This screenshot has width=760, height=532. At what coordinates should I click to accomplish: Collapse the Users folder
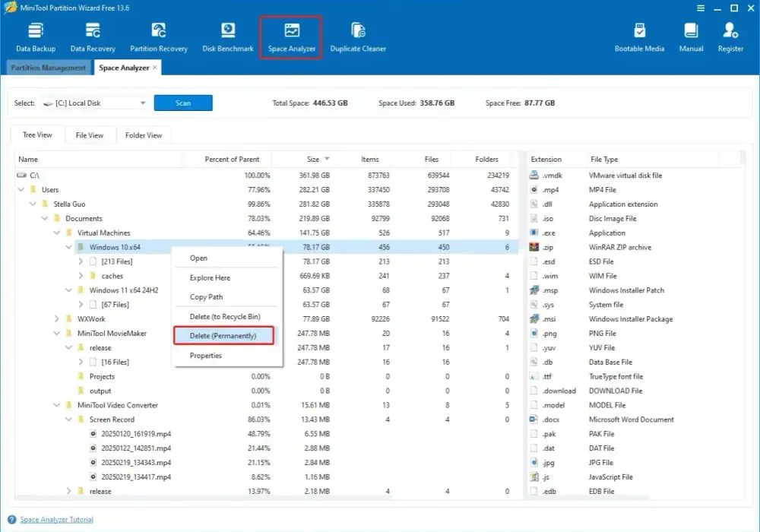tap(21, 189)
